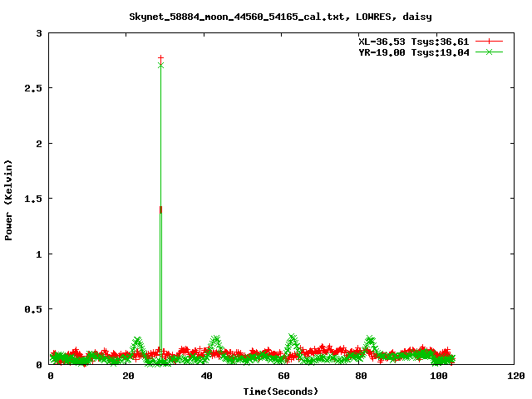Click the XL-36.53 Tsys:36.61 legend entry
The width and height of the screenshot is (532, 399).
pyautogui.click(x=414, y=42)
